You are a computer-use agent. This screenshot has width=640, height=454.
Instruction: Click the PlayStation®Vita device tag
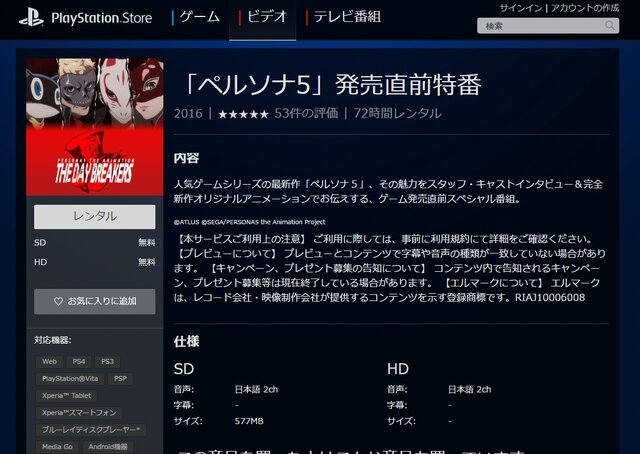tap(70, 379)
